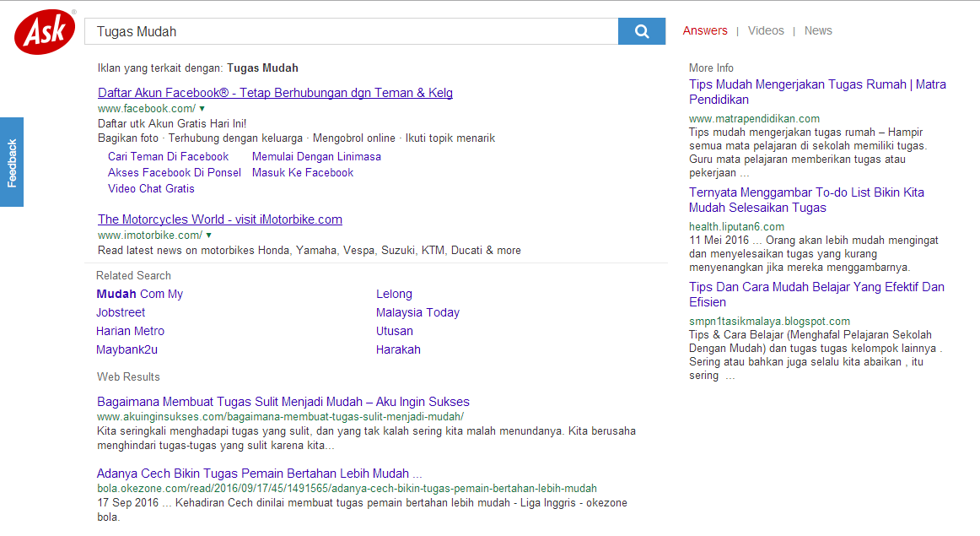Select related search Harian Metro

(130, 331)
